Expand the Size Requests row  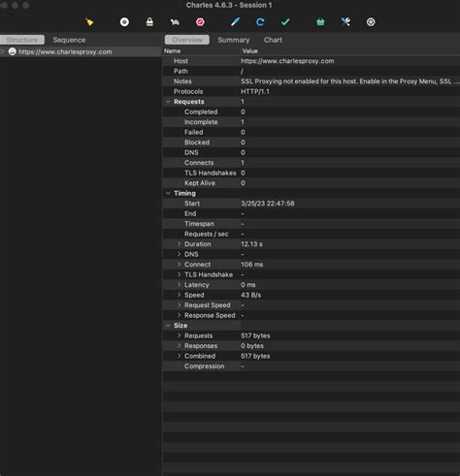pyautogui.click(x=179, y=335)
